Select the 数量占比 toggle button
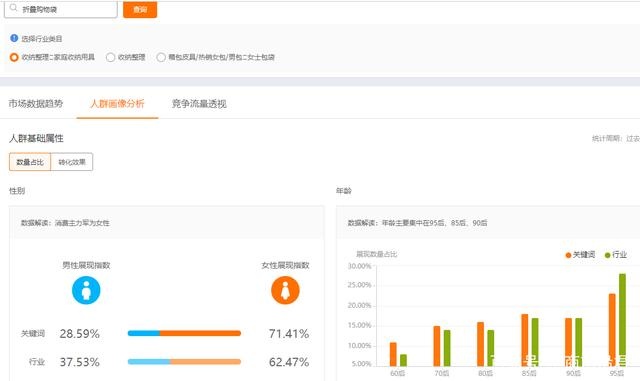This screenshot has height=381, width=640. point(30,162)
